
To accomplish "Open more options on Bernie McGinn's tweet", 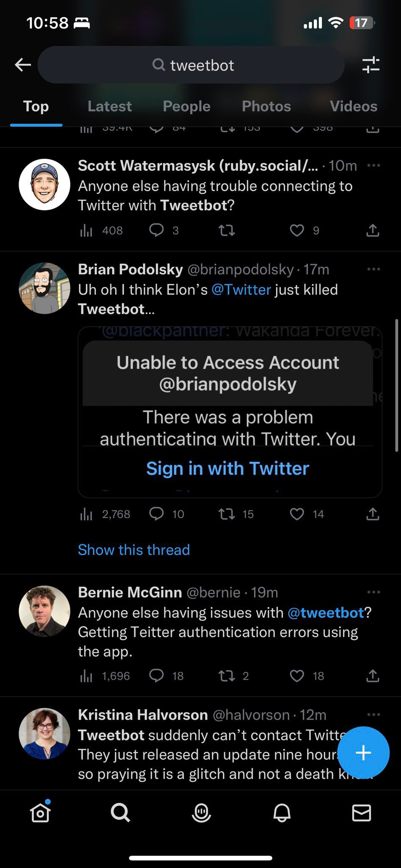I will 373,592.
